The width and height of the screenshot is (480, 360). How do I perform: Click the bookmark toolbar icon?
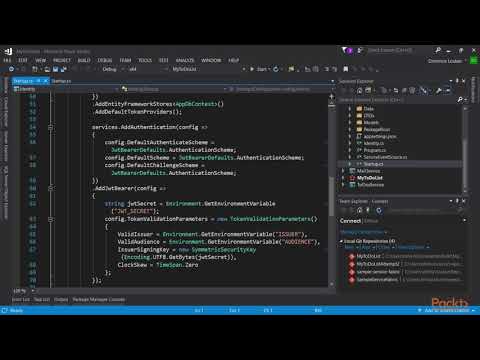click(346, 69)
